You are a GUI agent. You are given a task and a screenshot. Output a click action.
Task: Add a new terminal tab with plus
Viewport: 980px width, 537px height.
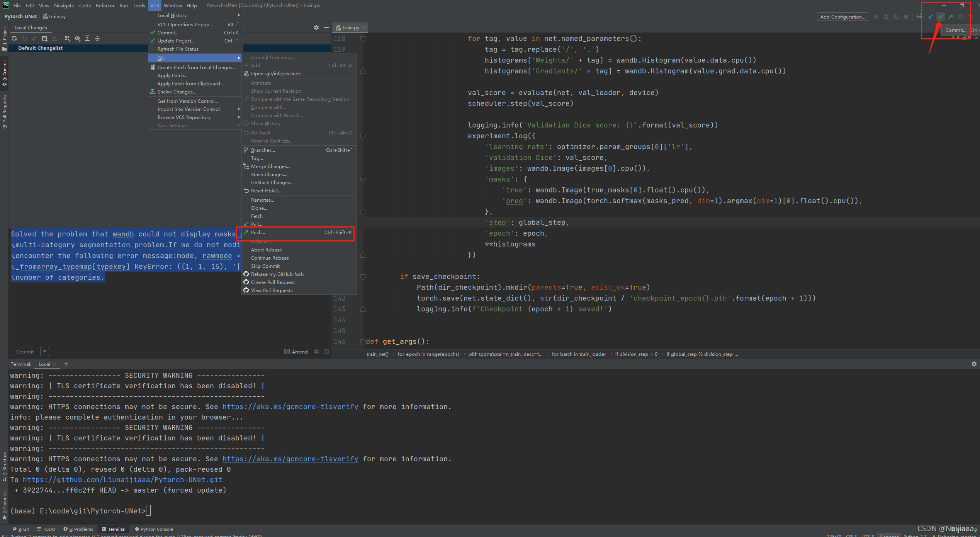coord(66,364)
